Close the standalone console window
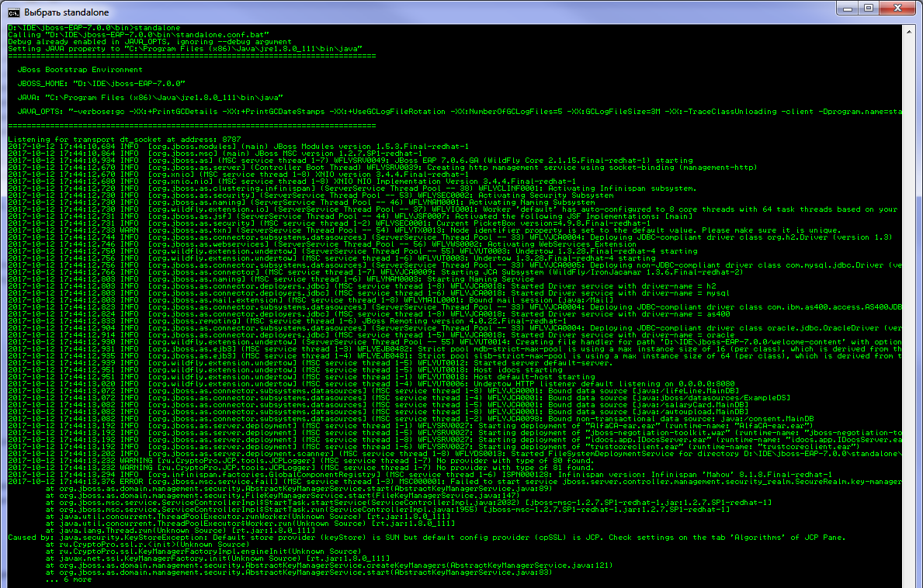923x588 pixels. (x=897, y=9)
